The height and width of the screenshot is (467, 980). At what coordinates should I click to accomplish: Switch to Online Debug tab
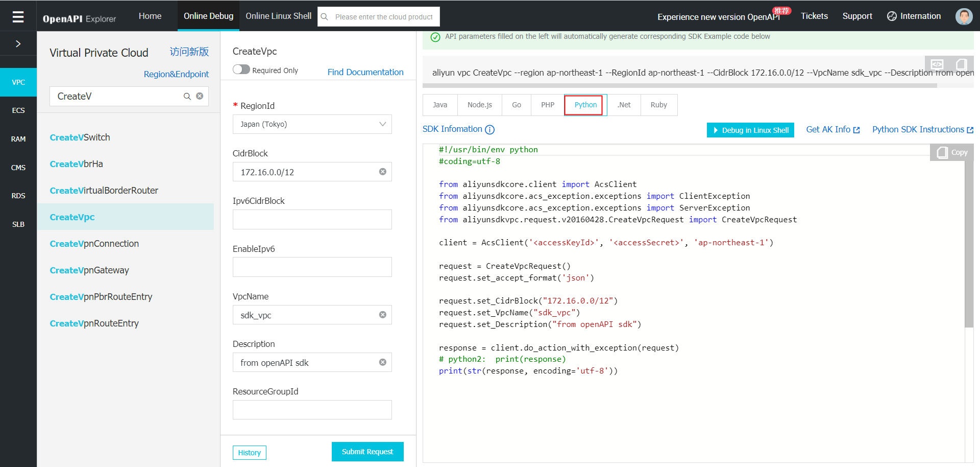pyautogui.click(x=208, y=16)
